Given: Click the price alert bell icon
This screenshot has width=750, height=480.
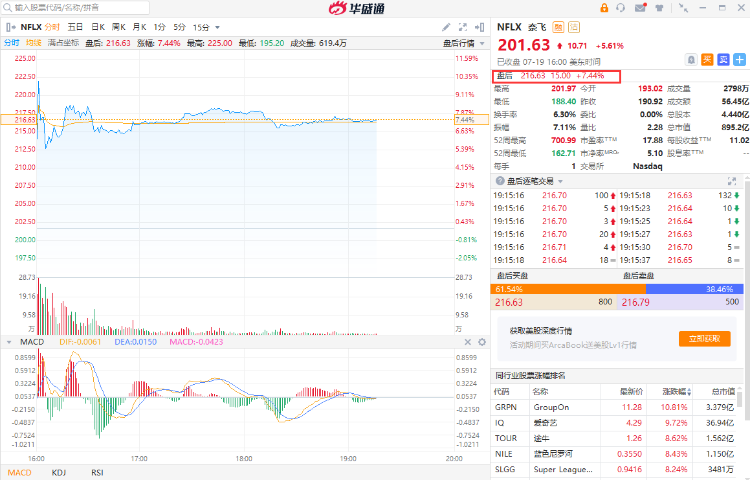Looking at the screenshot, I should coord(691,59).
